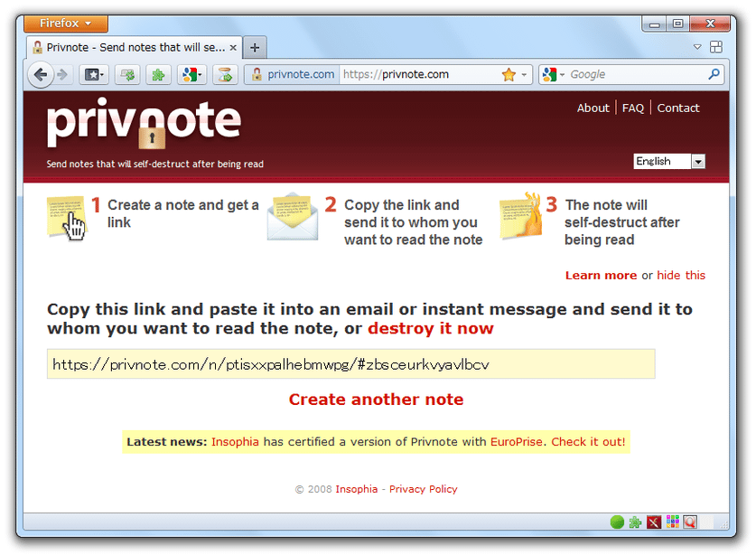
Task: Open a new tab with the plus button
Action: 255,47
